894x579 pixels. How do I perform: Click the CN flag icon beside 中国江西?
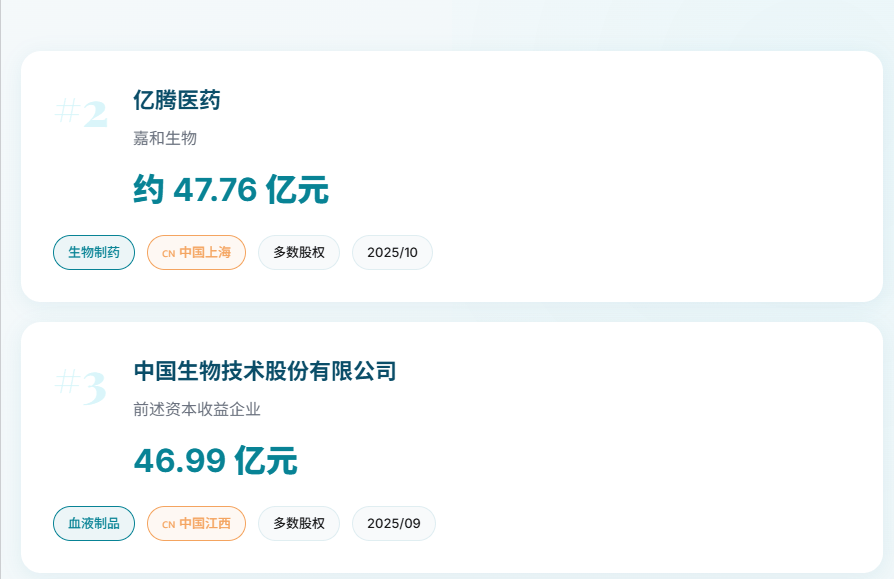pos(168,524)
